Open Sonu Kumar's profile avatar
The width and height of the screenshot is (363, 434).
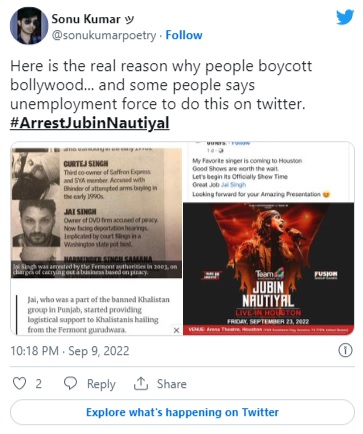[29, 26]
